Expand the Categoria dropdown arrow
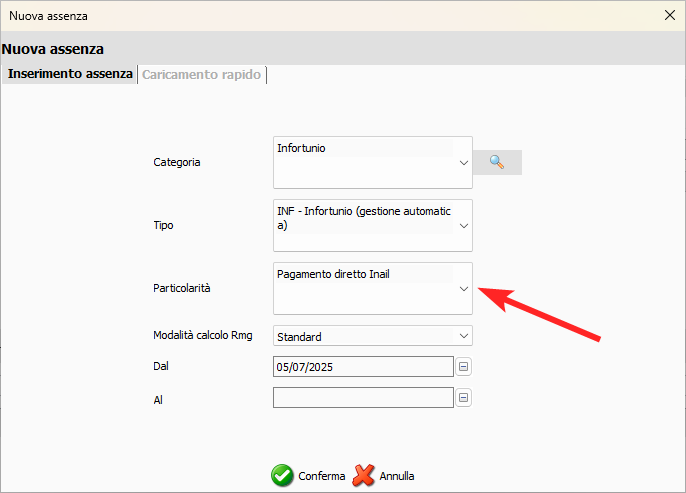Screen dimensions: 686x493 click(x=463, y=162)
